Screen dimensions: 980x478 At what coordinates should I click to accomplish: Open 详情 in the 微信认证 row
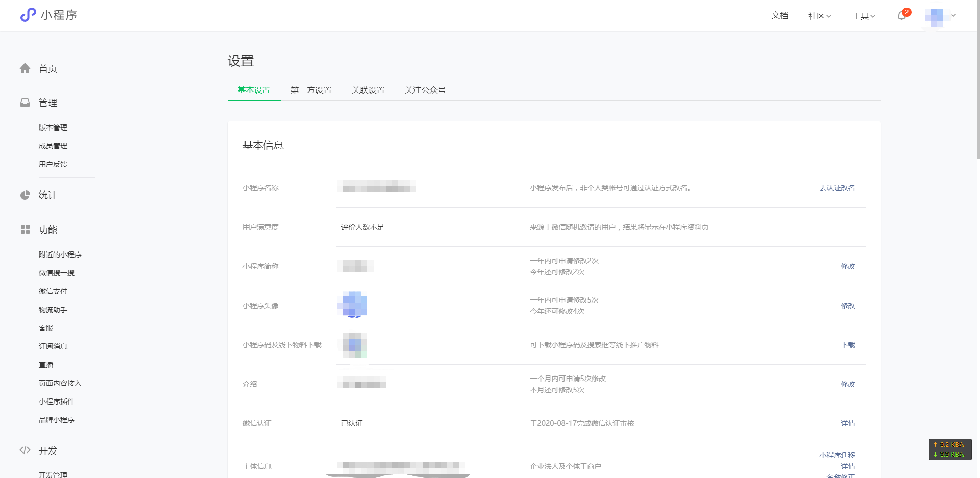pyautogui.click(x=848, y=423)
